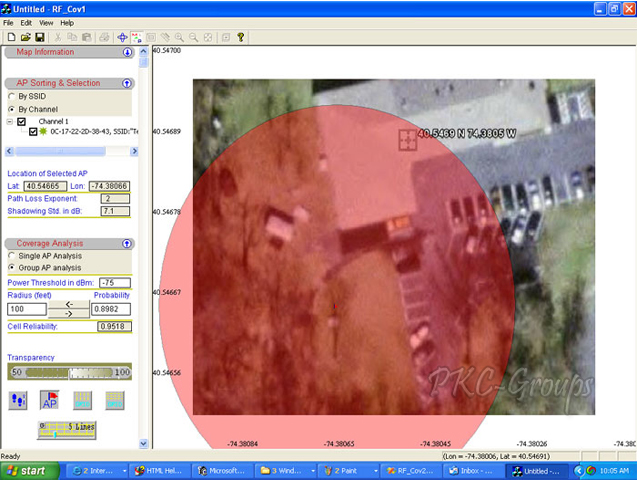
Task: Click the horizontal-lines GRID button
Action: (x=115, y=400)
